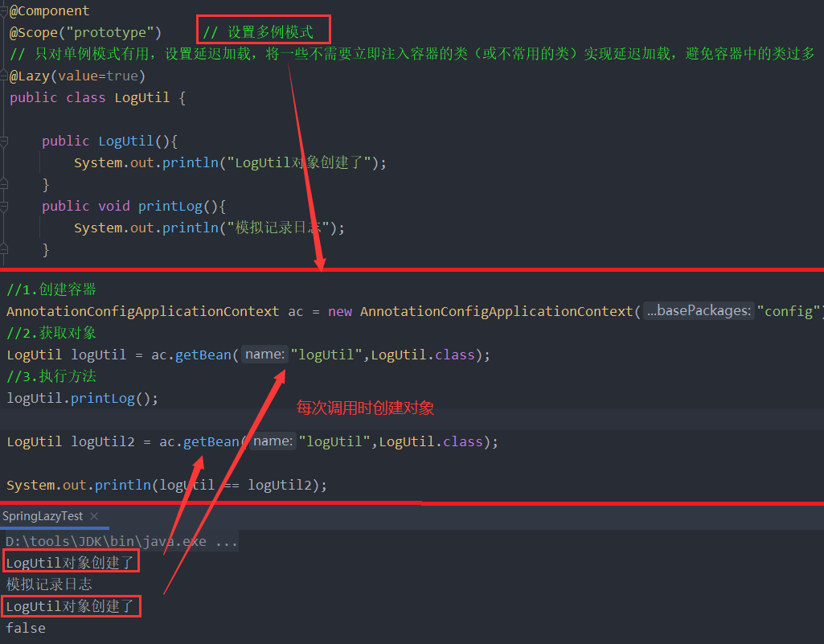Click the first getBean call on logUtil line
The width and height of the screenshot is (824, 644).
(203, 355)
